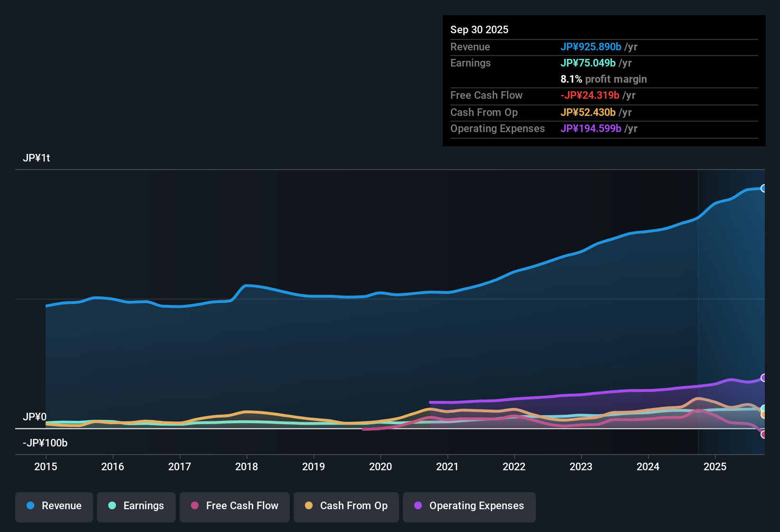The image size is (780, 532).
Task: Click the Sep 30 2025 tooltip header
Action: [479, 29]
